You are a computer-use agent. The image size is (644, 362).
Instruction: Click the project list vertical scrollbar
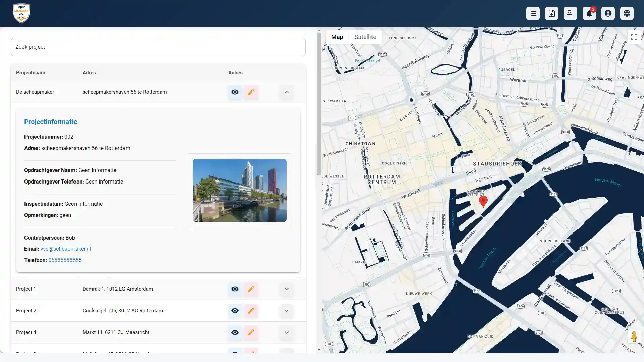pyautogui.click(x=319, y=104)
